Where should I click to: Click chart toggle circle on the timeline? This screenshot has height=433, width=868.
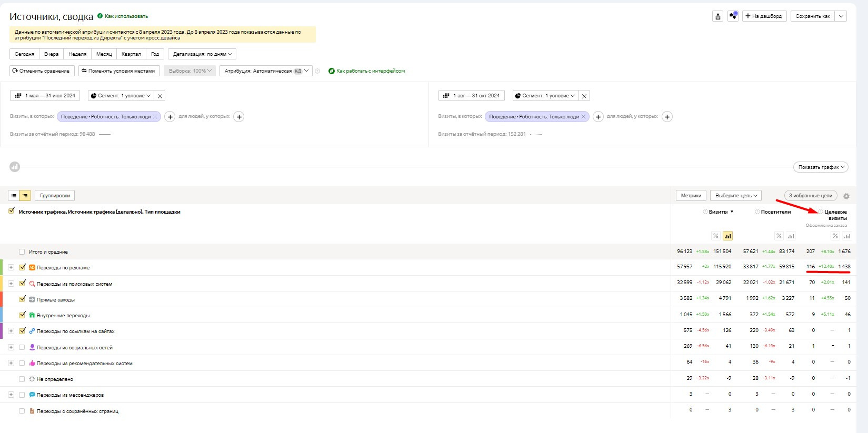pos(15,167)
